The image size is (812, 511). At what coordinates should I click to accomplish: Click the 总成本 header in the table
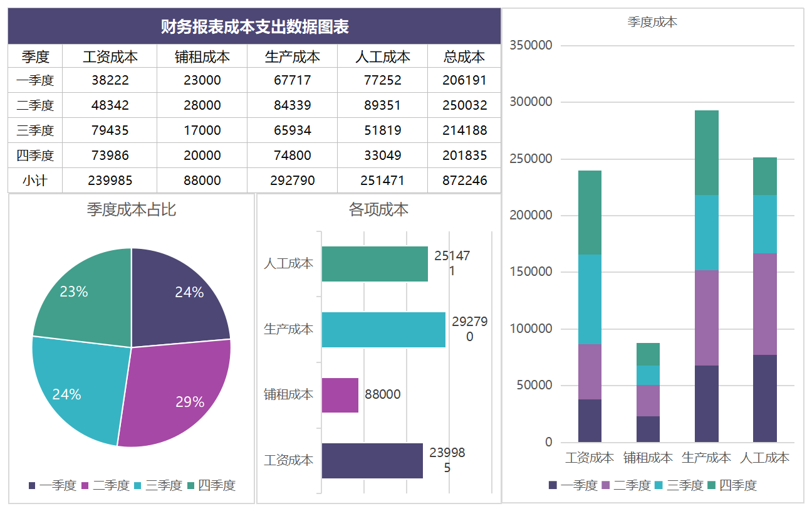click(464, 56)
